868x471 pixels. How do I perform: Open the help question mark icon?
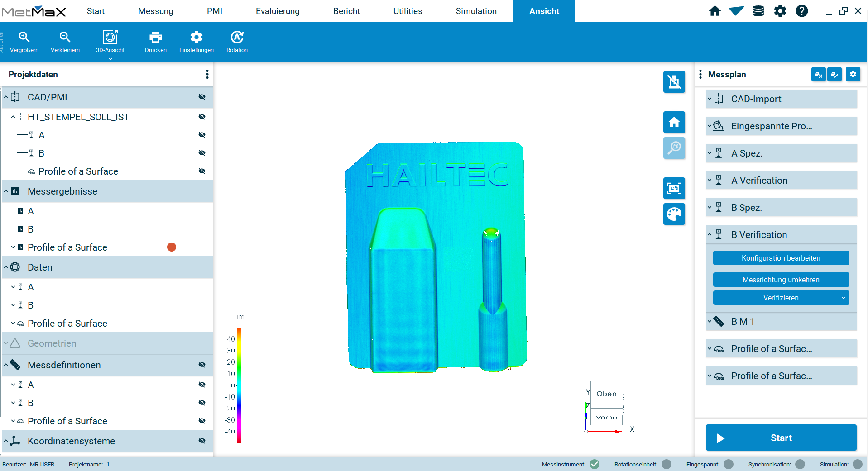(x=802, y=11)
